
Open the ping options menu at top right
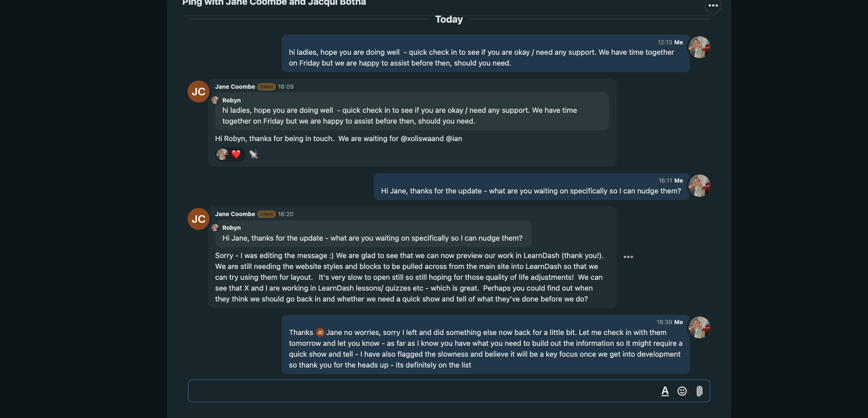coord(713,6)
